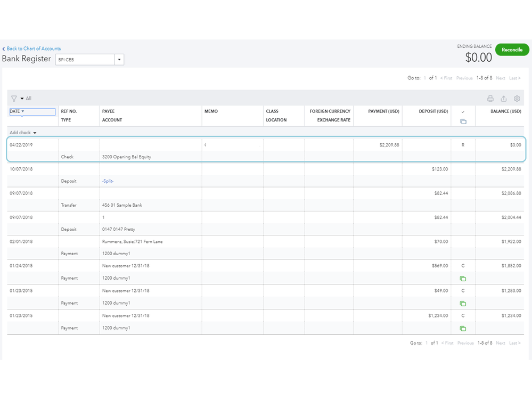532x399 pixels.
Task: Toggle reconcile status R on the 04/22/2019 check
Action: point(463,145)
